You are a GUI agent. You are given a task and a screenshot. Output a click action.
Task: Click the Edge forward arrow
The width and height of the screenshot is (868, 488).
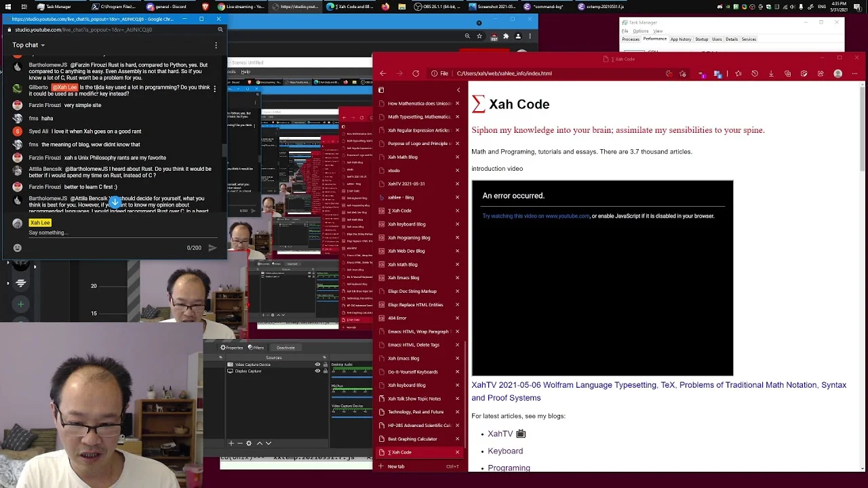(x=399, y=73)
